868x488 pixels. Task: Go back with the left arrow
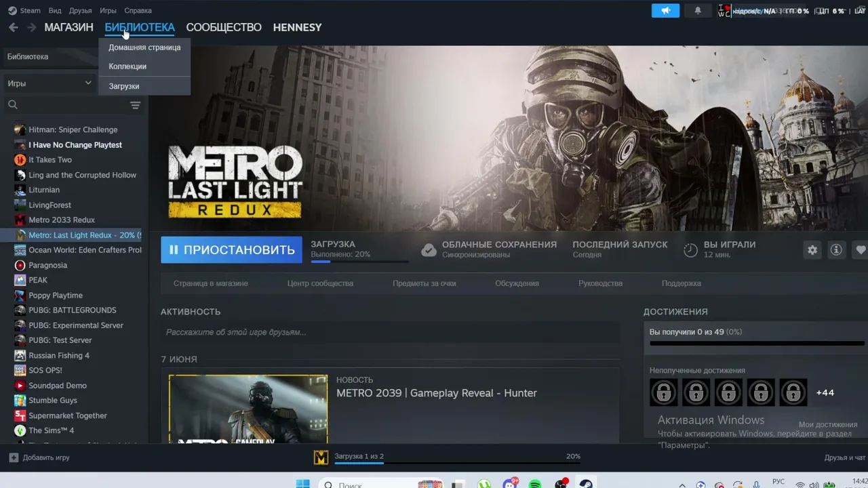pos(14,27)
